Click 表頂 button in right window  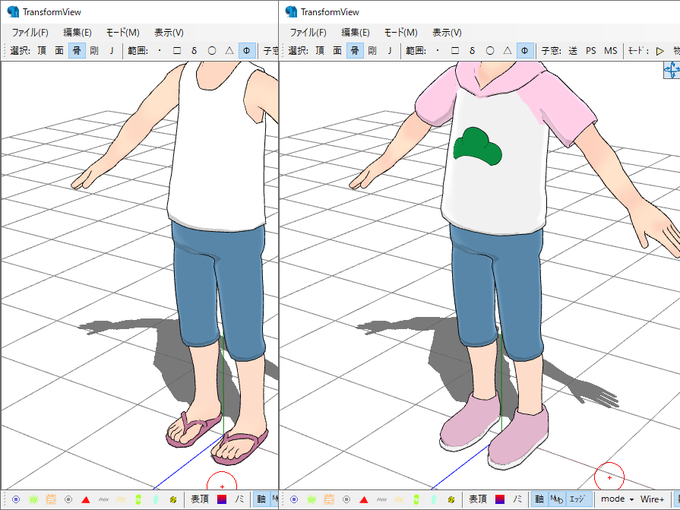coord(477,499)
